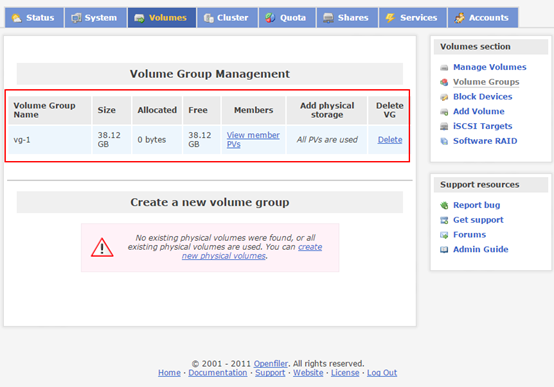Open the Website footer link
This screenshot has width=554, height=387.
pos(308,373)
